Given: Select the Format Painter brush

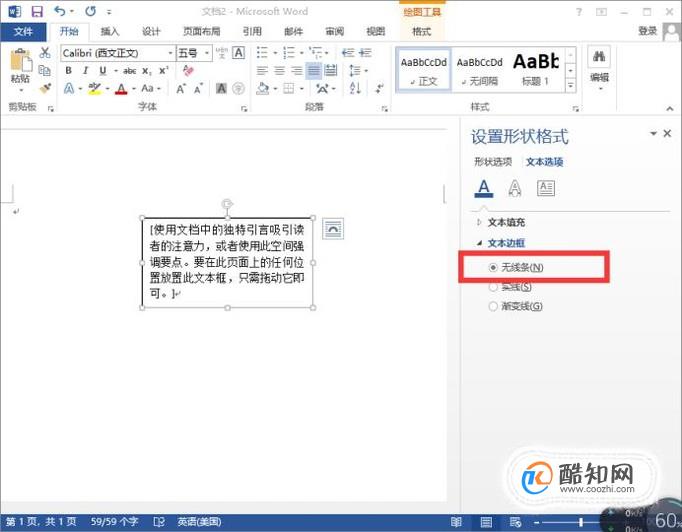Looking at the screenshot, I should pos(45,88).
